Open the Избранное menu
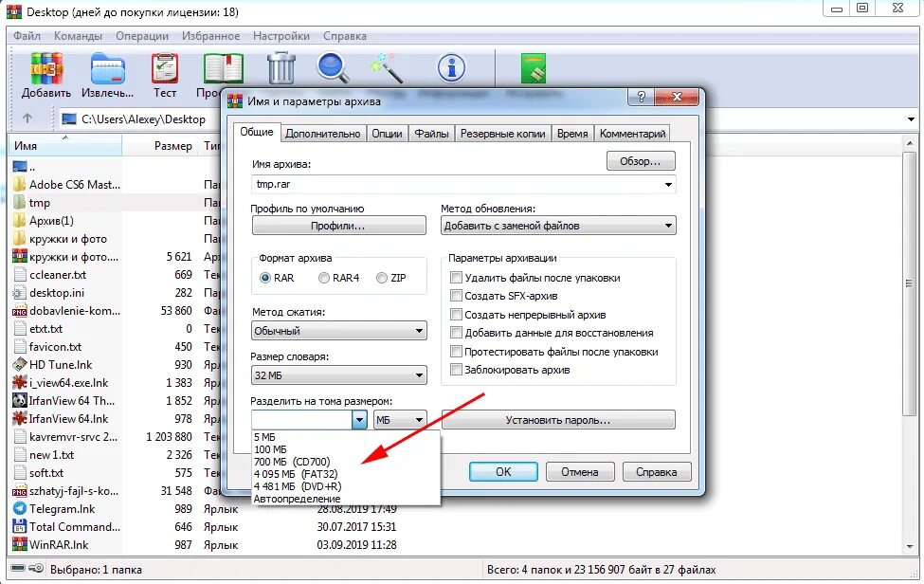The image size is (924, 584). click(210, 36)
